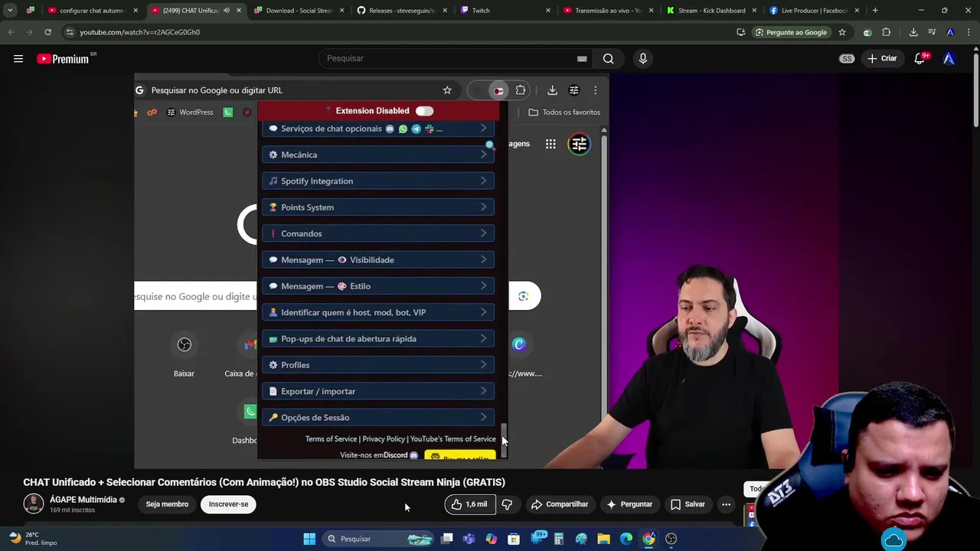Like the video showing 1,6 mil

(469, 504)
